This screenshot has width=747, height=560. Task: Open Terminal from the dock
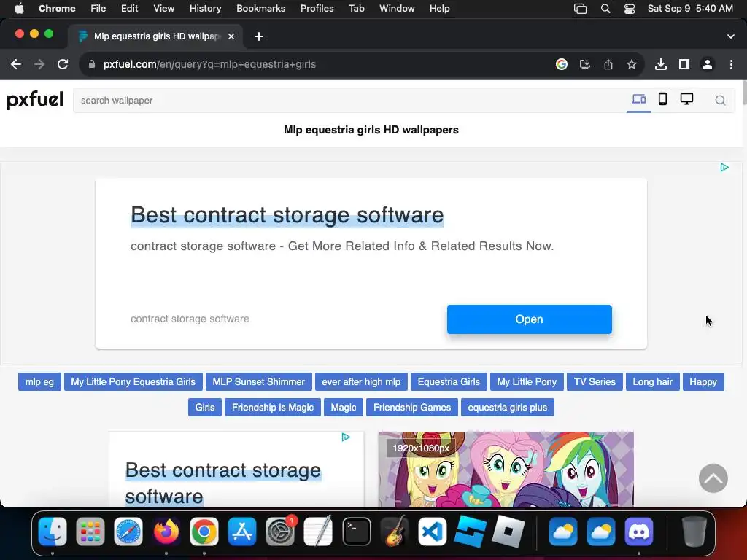click(x=356, y=532)
